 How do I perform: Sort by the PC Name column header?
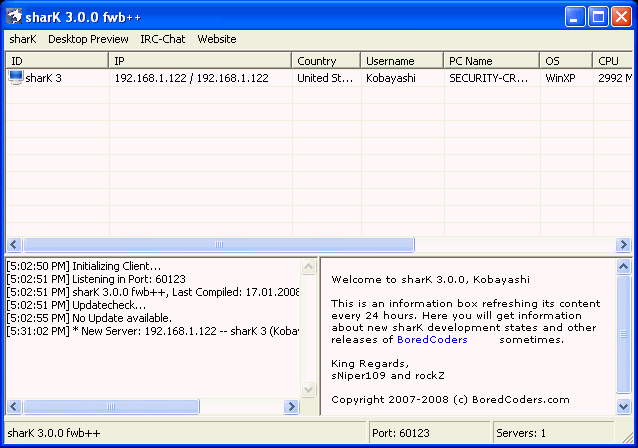coord(491,61)
